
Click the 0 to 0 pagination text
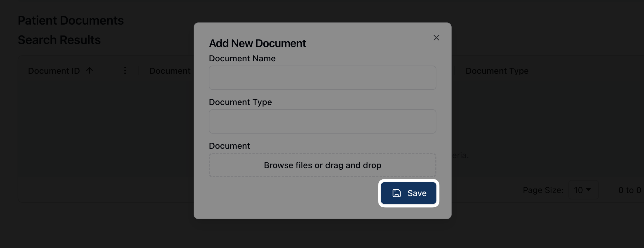click(629, 190)
